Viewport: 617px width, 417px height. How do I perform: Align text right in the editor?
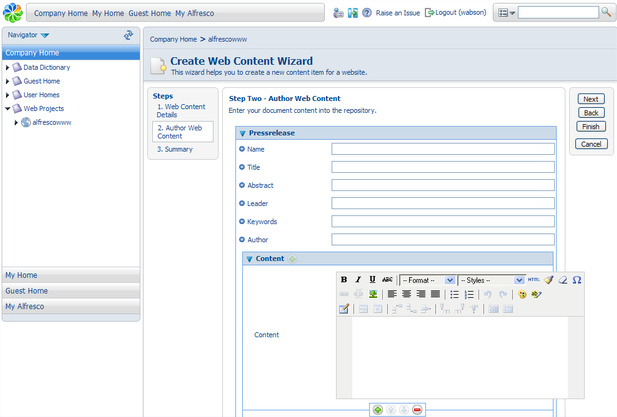pos(421,294)
